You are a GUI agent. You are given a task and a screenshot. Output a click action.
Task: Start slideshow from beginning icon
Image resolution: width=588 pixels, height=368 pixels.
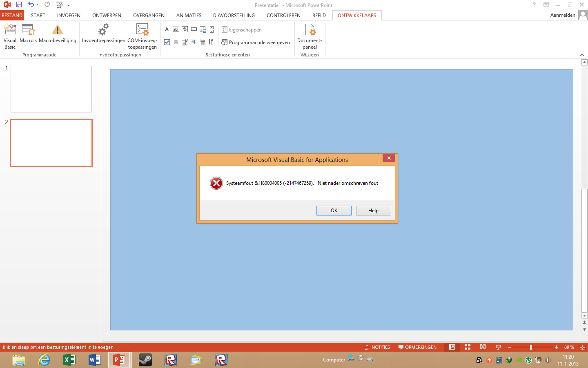click(59, 5)
